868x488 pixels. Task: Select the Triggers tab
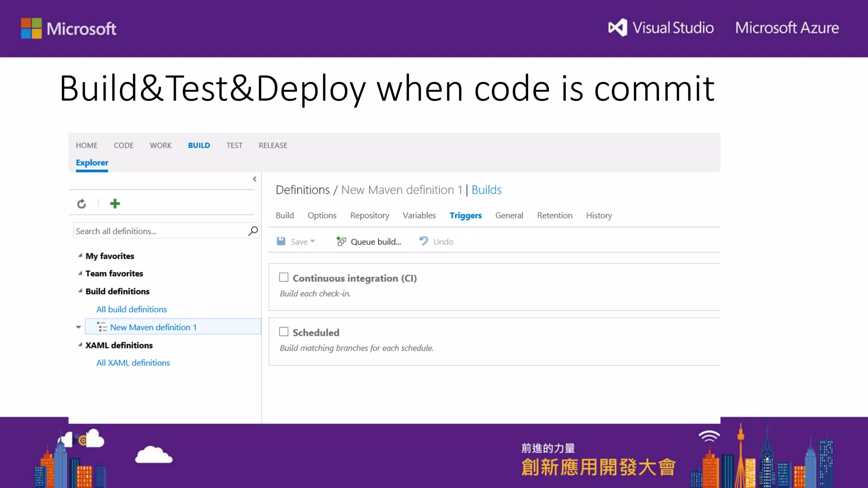pos(465,215)
